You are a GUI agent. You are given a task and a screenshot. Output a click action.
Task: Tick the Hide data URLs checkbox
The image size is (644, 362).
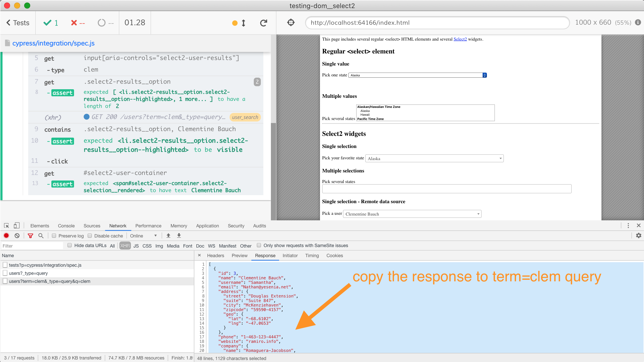tap(70, 245)
